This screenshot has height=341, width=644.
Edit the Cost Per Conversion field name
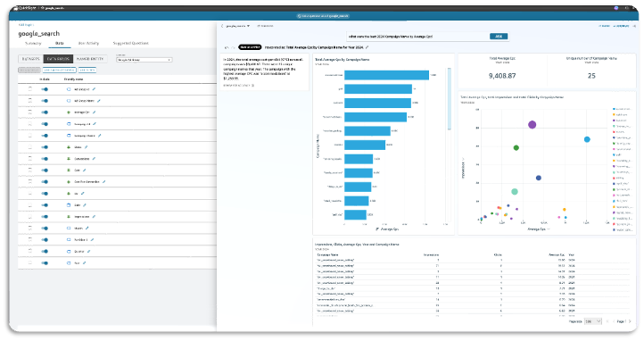(x=104, y=181)
